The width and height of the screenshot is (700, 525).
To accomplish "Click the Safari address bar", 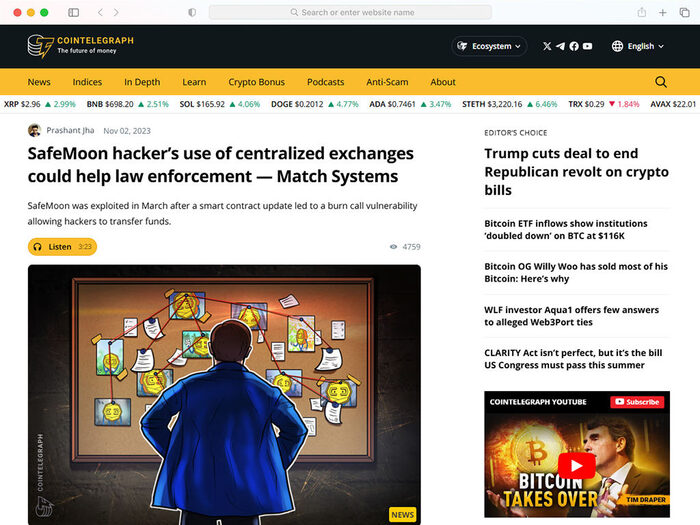I will [350, 12].
